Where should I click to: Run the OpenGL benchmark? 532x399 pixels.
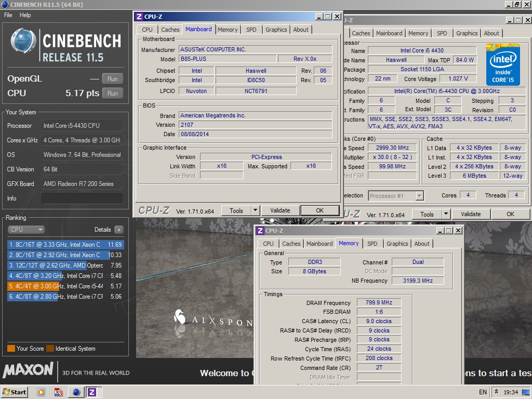pyautogui.click(x=113, y=79)
